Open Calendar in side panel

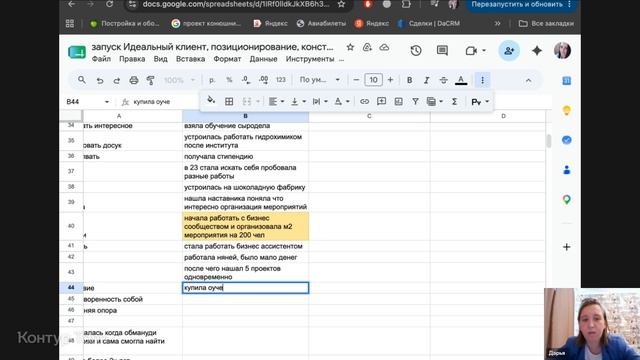(567, 81)
